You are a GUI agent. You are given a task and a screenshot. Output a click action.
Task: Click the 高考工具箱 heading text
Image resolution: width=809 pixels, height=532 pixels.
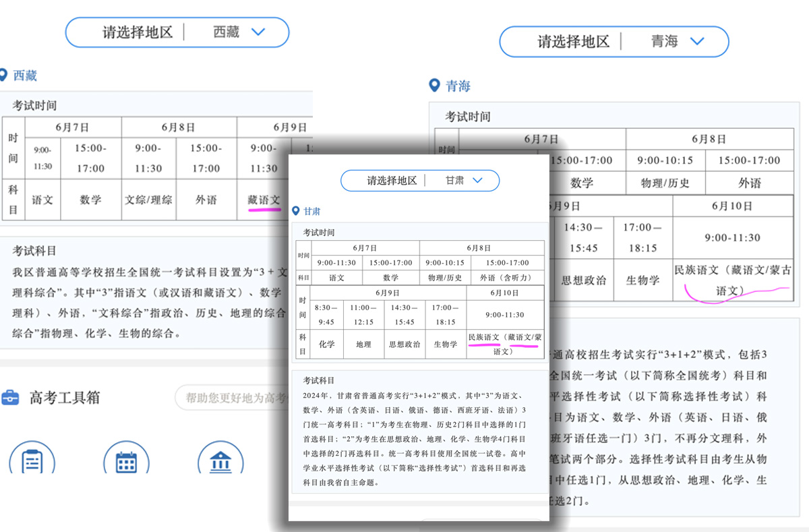point(65,398)
